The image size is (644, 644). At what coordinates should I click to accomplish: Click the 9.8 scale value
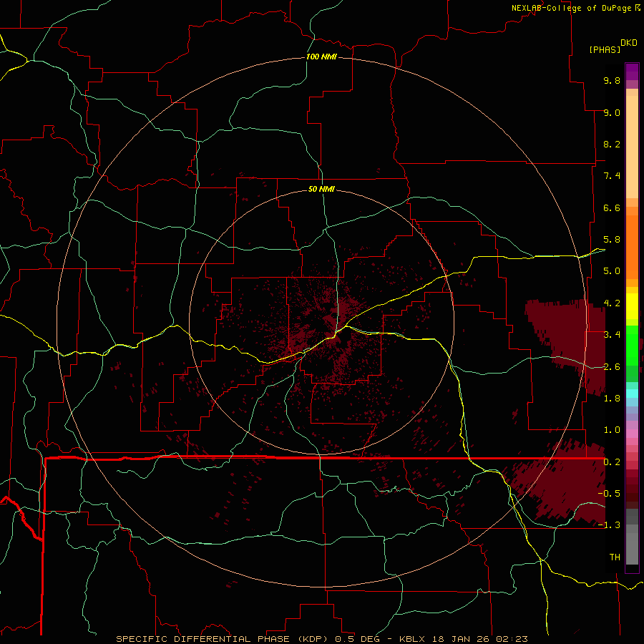pos(612,81)
